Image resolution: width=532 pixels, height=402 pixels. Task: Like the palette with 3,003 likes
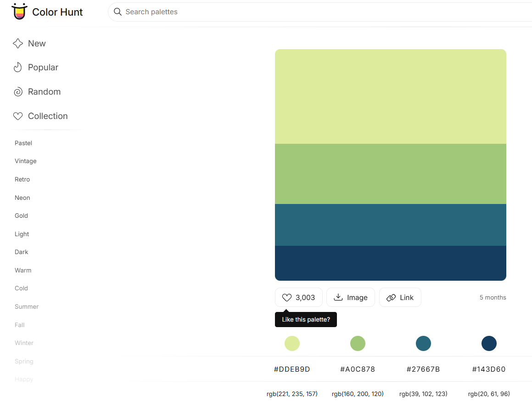point(298,297)
